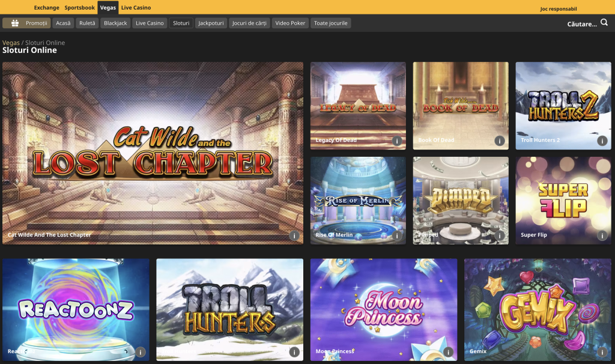This screenshot has width=615, height=364.
Task: Show info for Legacy Of Dead
Action: coord(397,141)
